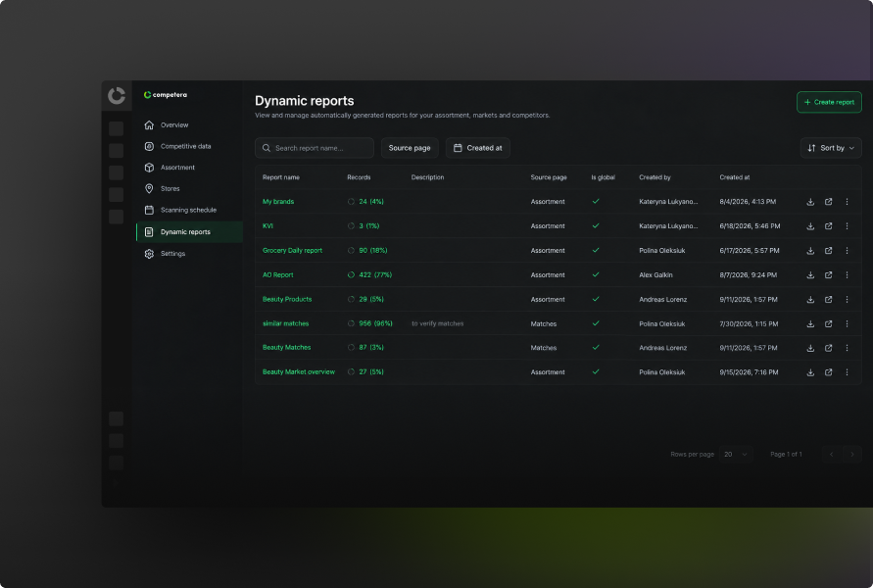Open AO Report in external view
The width and height of the screenshot is (873, 588).
[x=829, y=275]
